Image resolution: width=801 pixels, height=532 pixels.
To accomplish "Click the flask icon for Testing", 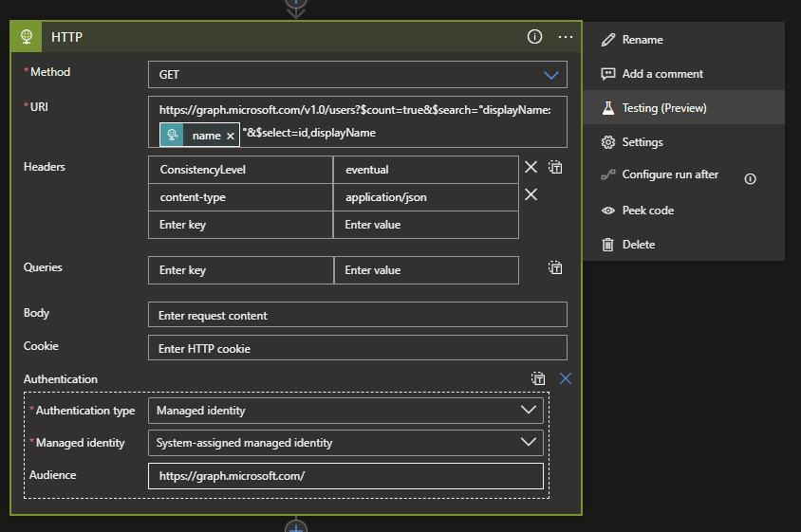I will pos(608,108).
